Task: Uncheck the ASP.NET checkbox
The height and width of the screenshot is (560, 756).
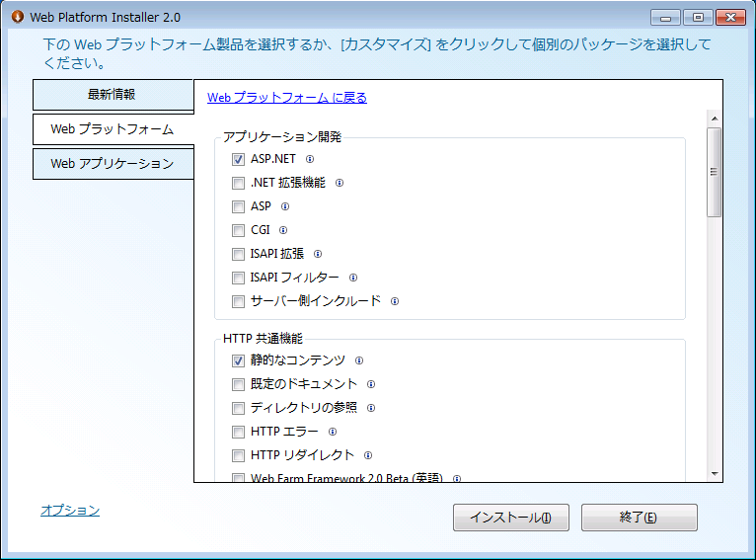Action: point(238,159)
